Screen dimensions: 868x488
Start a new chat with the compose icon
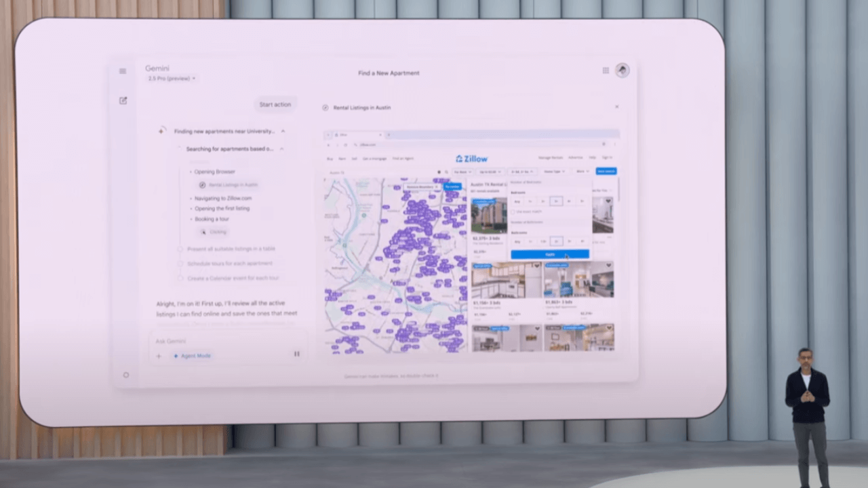coord(123,100)
